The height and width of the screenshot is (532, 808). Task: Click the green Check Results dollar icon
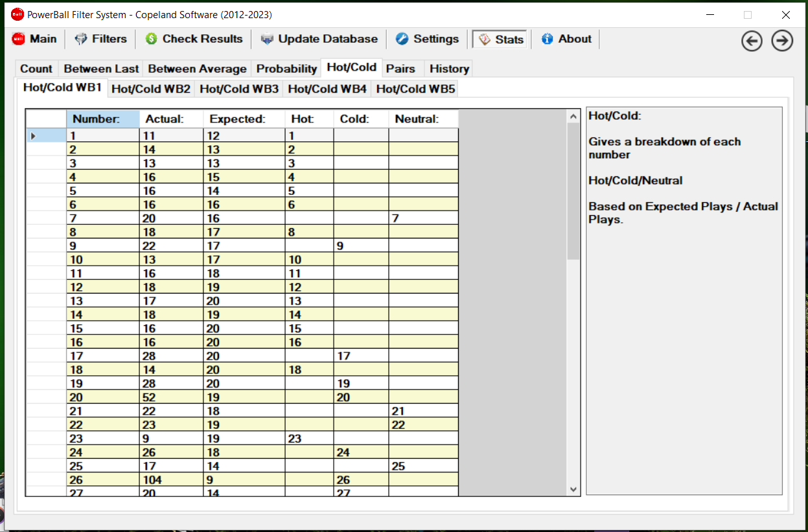click(x=152, y=39)
